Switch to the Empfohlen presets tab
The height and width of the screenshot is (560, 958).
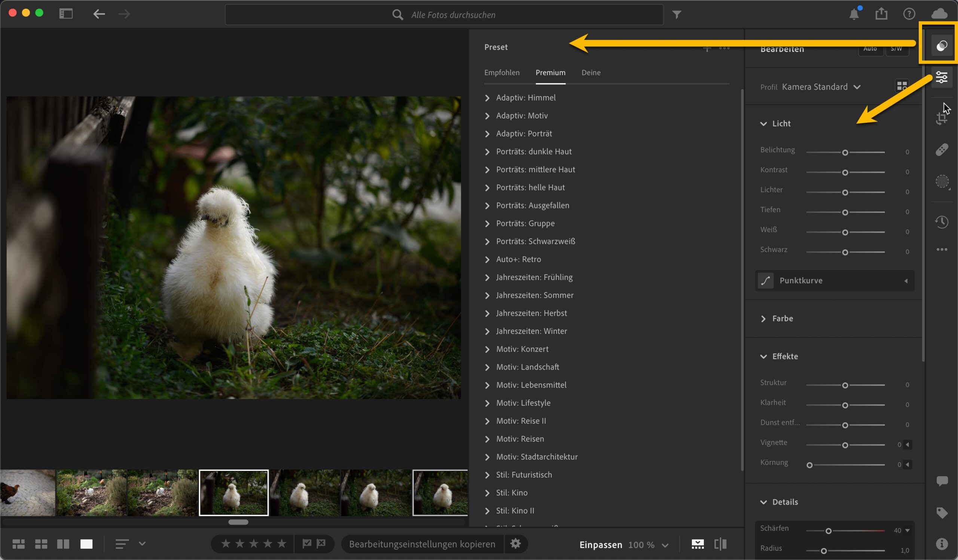coord(501,73)
